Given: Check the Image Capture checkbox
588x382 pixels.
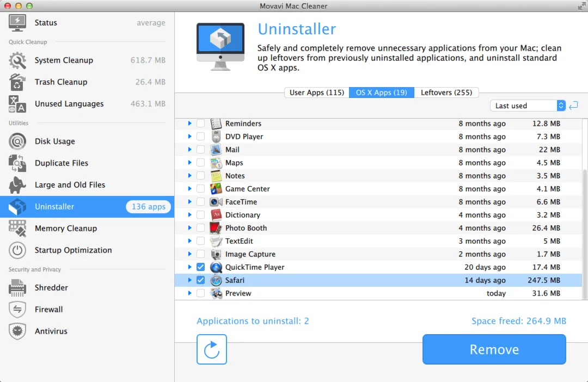Looking at the screenshot, I should (x=200, y=254).
